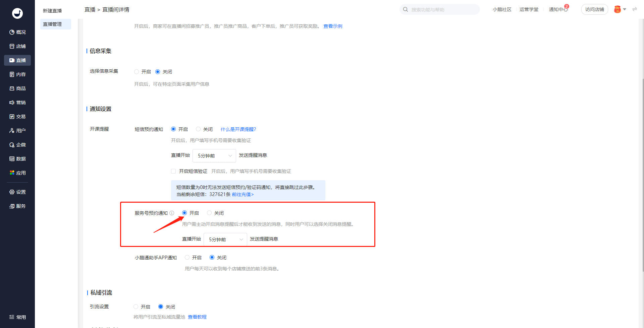Enable 开启 for 选择信息采集
Viewport: 644px width, 328px height.
(x=137, y=71)
